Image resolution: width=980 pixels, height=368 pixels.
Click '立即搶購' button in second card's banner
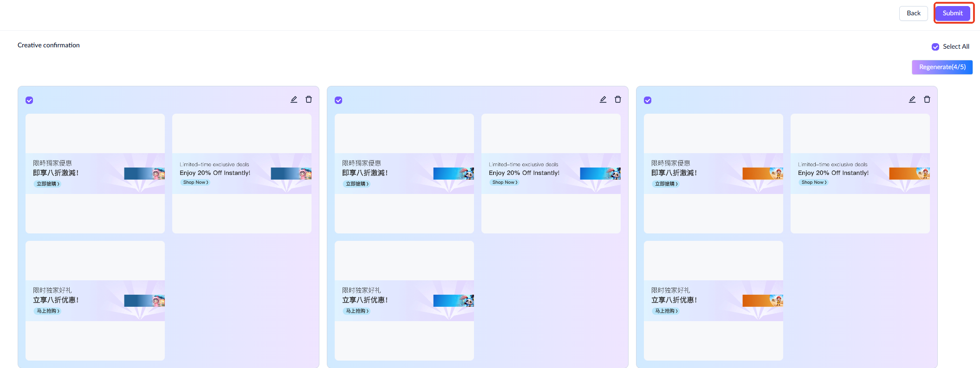357,184
